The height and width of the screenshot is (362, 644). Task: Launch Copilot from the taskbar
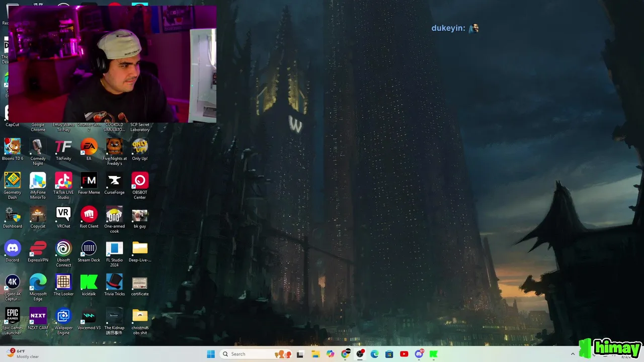pos(330,354)
